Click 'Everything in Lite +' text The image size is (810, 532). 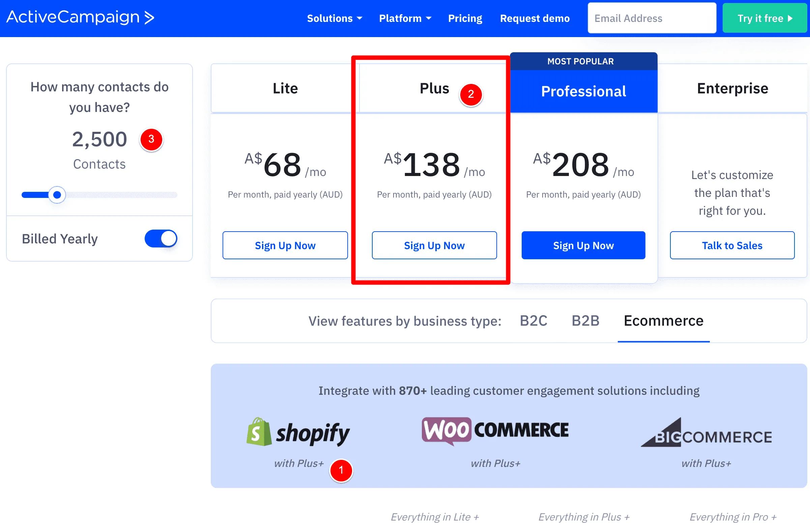coord(435,517)
